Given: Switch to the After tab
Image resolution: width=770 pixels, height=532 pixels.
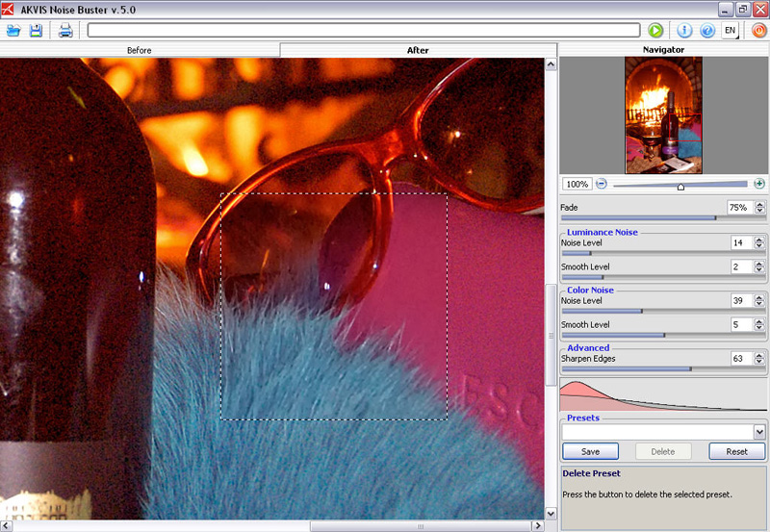Looking at the screenshot, I should pyautogui.click(x=418, y=50).
